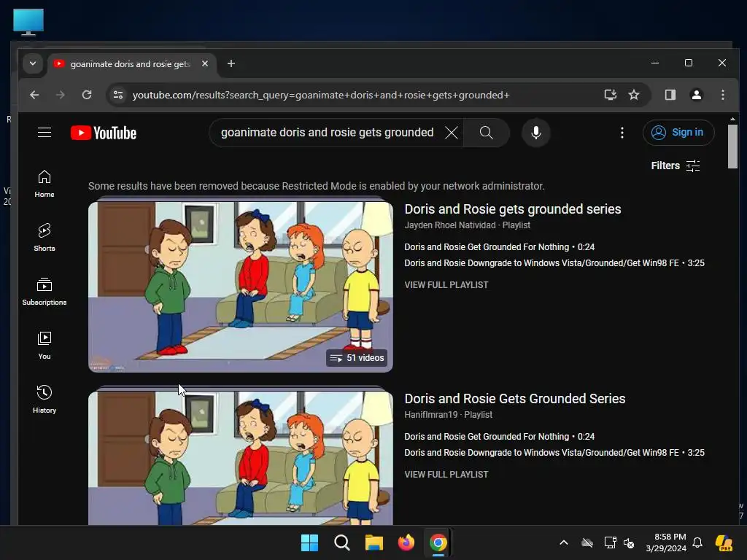Click the 51 videos playlist badge
The image size is (747, 560).
(x=357, y=358)
